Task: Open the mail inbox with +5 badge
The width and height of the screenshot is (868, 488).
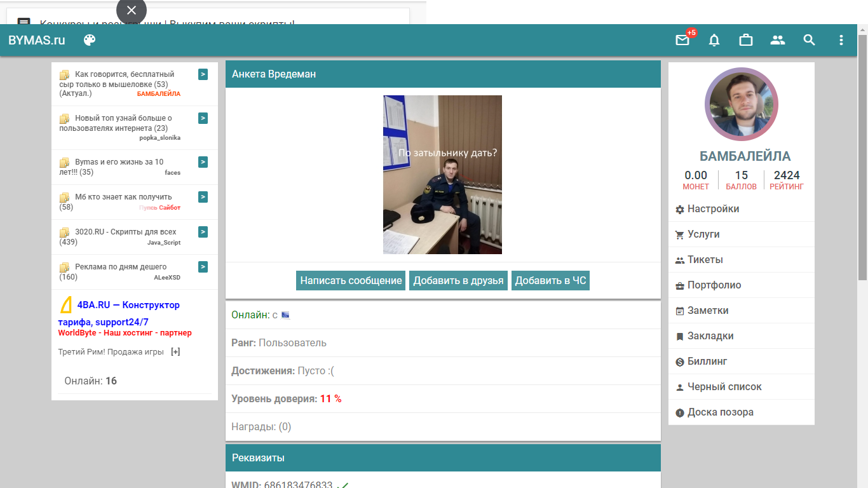Action: click(682, 40)
